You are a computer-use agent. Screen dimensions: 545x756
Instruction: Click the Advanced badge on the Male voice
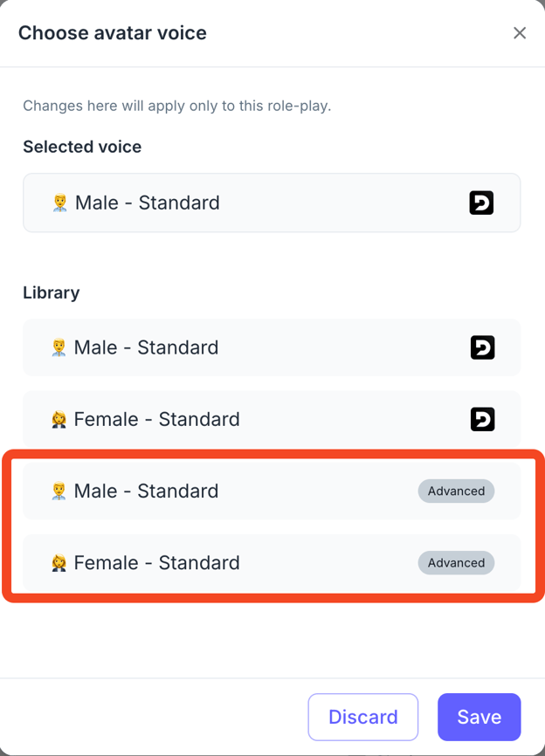coord(456,491)
